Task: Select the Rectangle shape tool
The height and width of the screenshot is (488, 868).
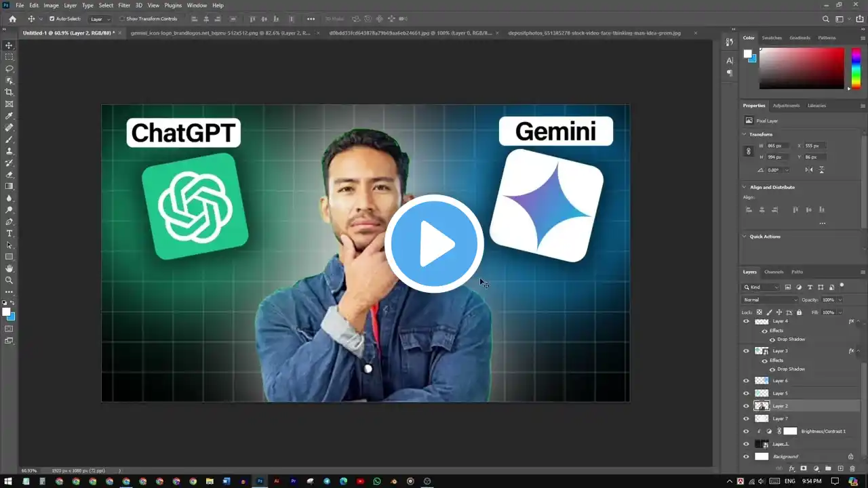Action: point(9,257)
